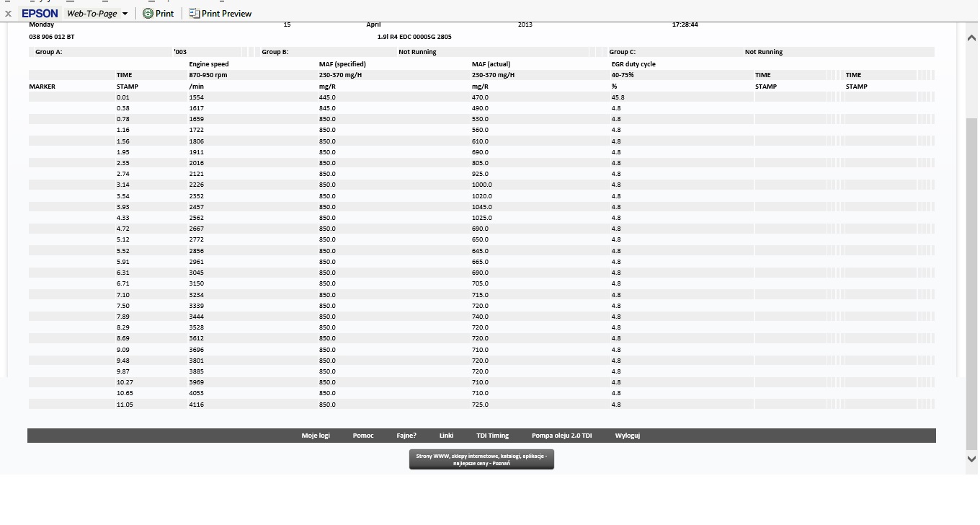This screenshot has width=980, height=525.
Task: Click the 11.05 time stamp cell
Action: pyautogui.click(x=125, y=405)
